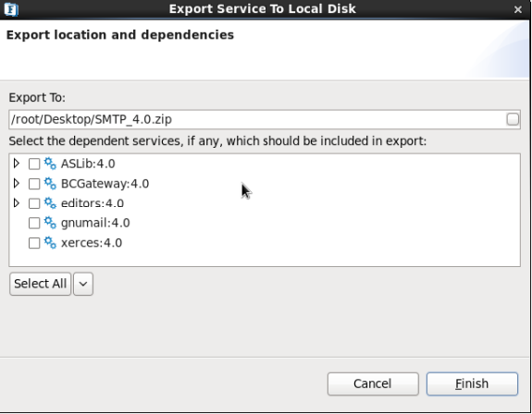Image resolution: width=532 pixels, height=414 pixels.
Task: Click the editors service gear icon
Action: 50,203
